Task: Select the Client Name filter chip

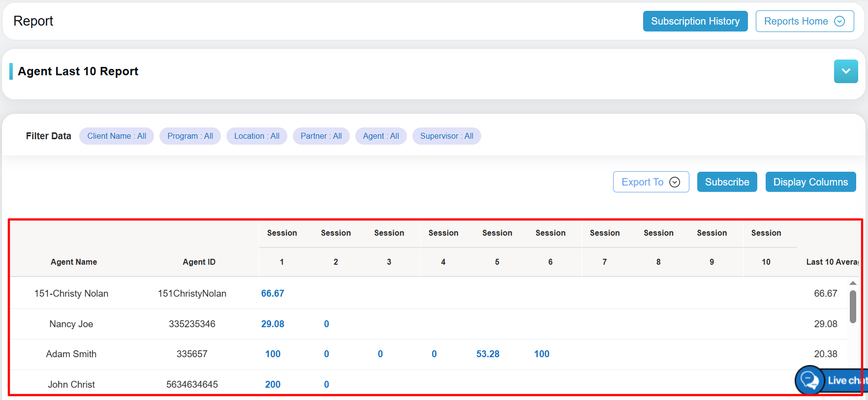Action: click(x=117, y=136)
